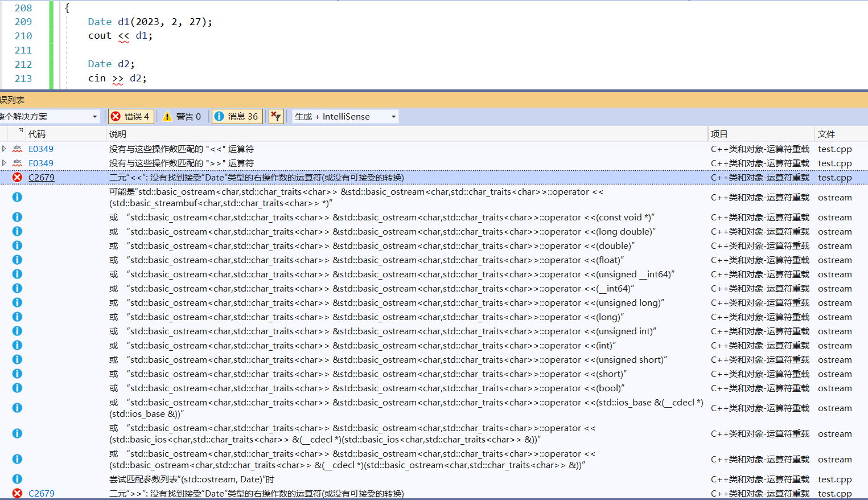
Task: Click info icon for the basic_streambuf overload row
Action: [x=18, y=197]
